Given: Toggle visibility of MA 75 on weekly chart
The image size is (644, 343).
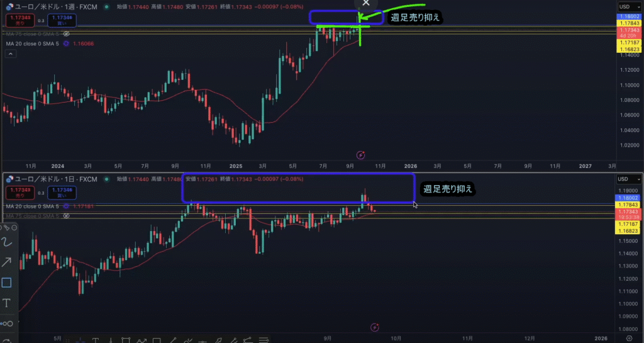Looking at the screenshot, I should (x=66, y=34).
